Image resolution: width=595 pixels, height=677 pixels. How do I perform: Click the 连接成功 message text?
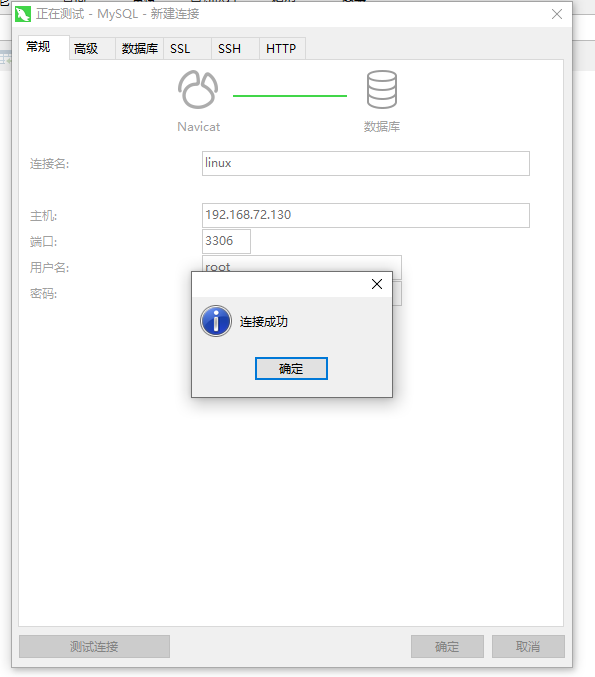click(264, 322)
